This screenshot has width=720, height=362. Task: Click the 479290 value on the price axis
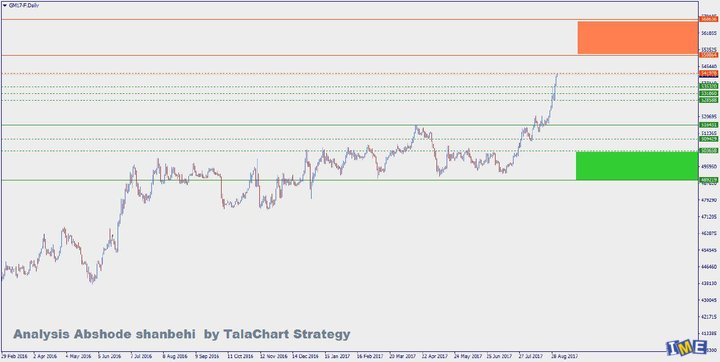(709, 200)
